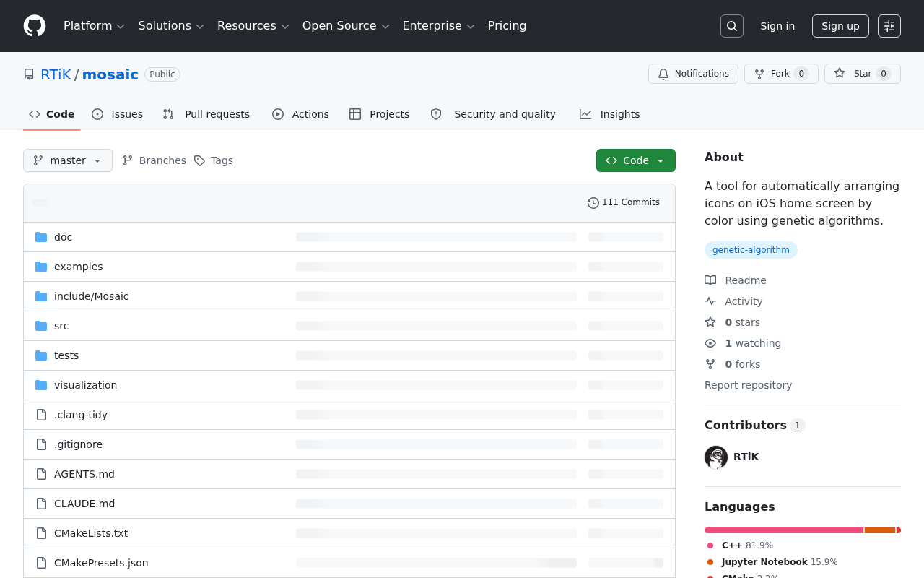Image resolution: width=924 pixels, height=578 pixels.
Task: Open the green Code dropdown button
Action: click(636, 160)
